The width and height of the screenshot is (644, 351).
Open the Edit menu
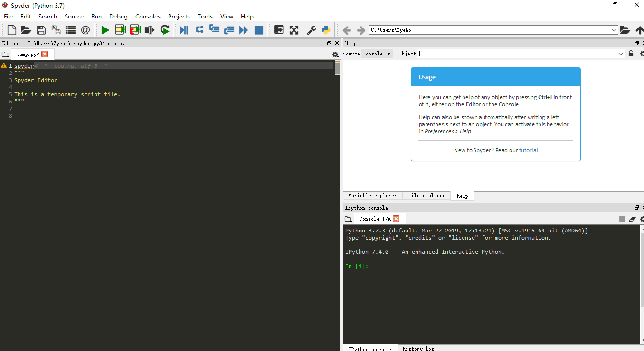[26, 16]
